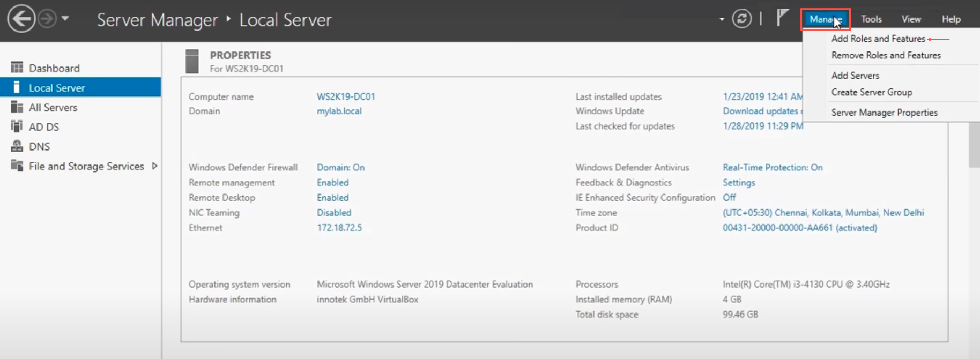This screenshot has height=359, width=980.
Task: Click the All Servers sidebar icon
Action: [x=17, y=107]
